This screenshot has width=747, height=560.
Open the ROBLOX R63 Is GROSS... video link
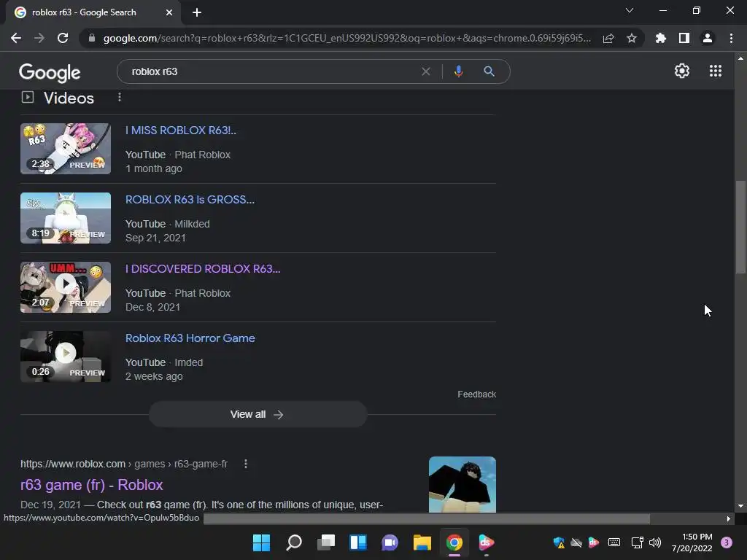tap(190, 200)
